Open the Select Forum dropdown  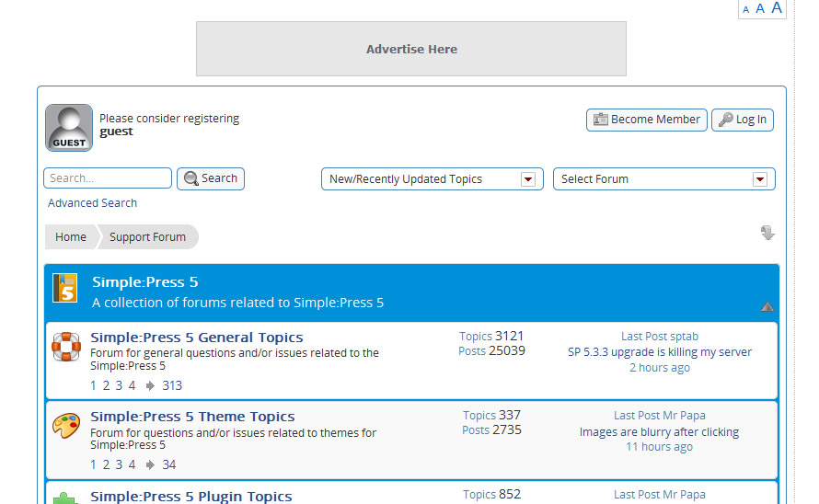tap(663, 179)
